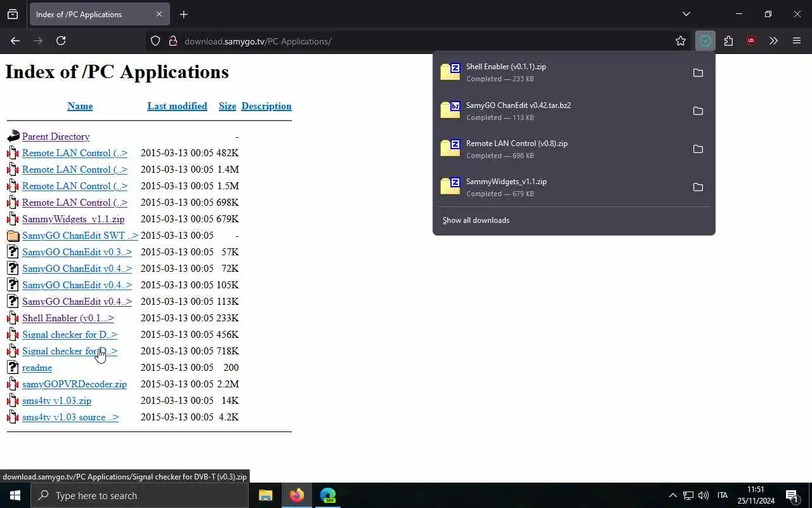Viewport: 812px width, 508px height.
Task: Download Signal checker 718K file
Action: click(70, 351)
